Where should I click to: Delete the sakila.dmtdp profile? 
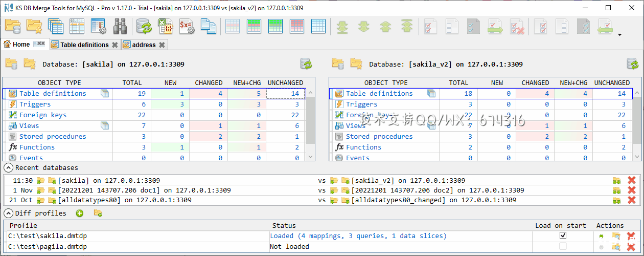[x=632, y=236]
